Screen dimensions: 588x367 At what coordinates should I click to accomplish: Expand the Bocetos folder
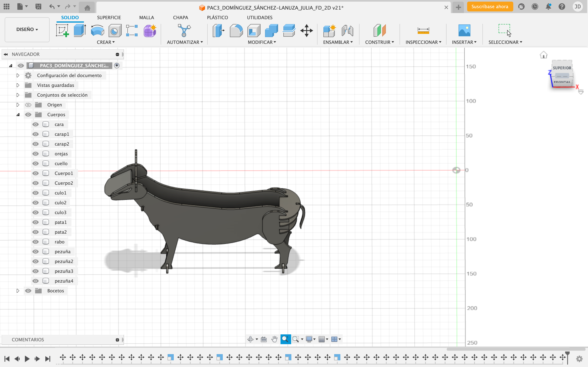(x=18, y=291)
